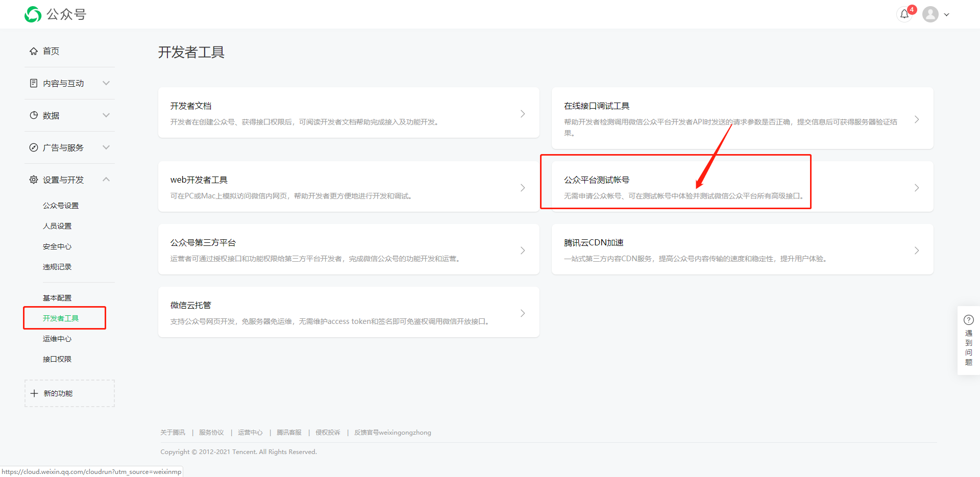Click the red 4 notification badge

pos(912,10)
